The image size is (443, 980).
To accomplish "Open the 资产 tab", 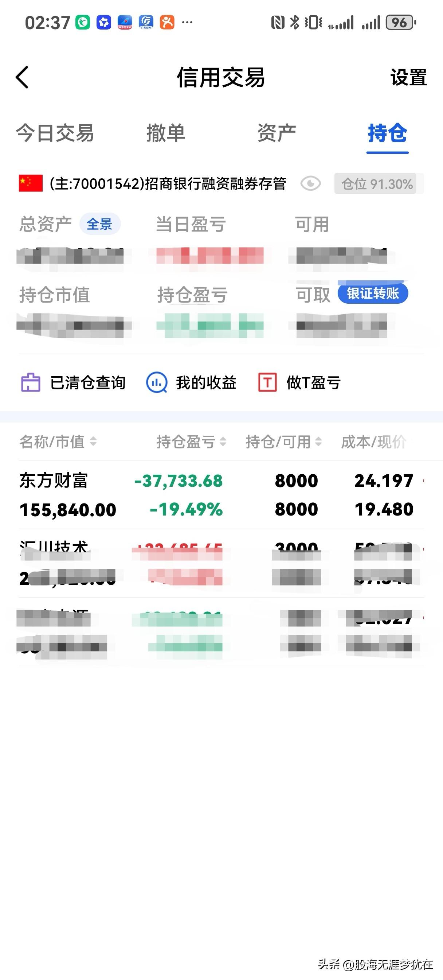I will (277, 133).
